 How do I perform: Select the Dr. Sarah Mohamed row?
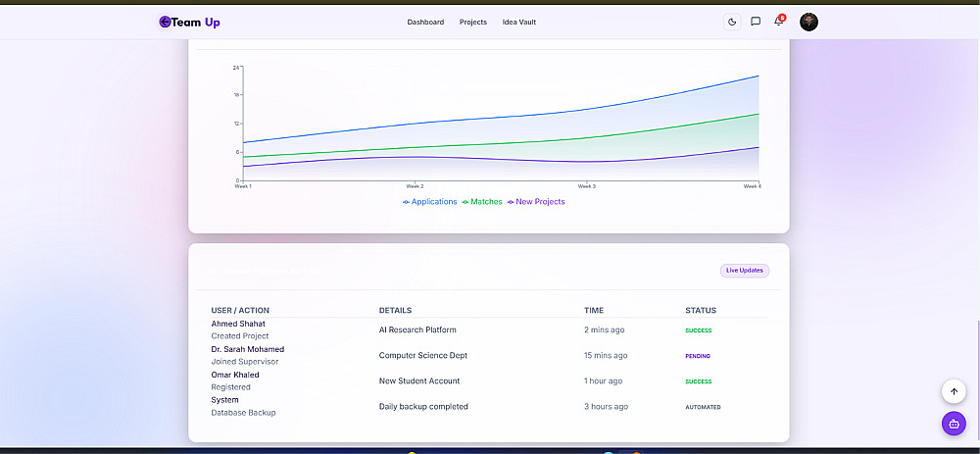tap(489, 355)
